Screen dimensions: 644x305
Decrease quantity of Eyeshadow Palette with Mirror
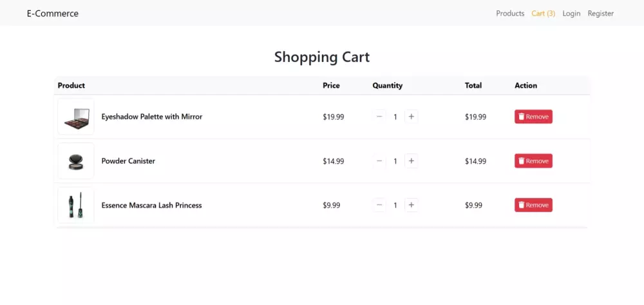tap(379, 117)
